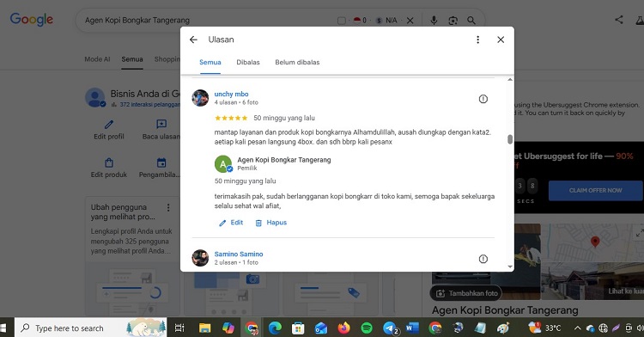This screenshot has height=337, width=644.
Task: Open Edit produk in business panel
Action: click(x=109, y=168)
